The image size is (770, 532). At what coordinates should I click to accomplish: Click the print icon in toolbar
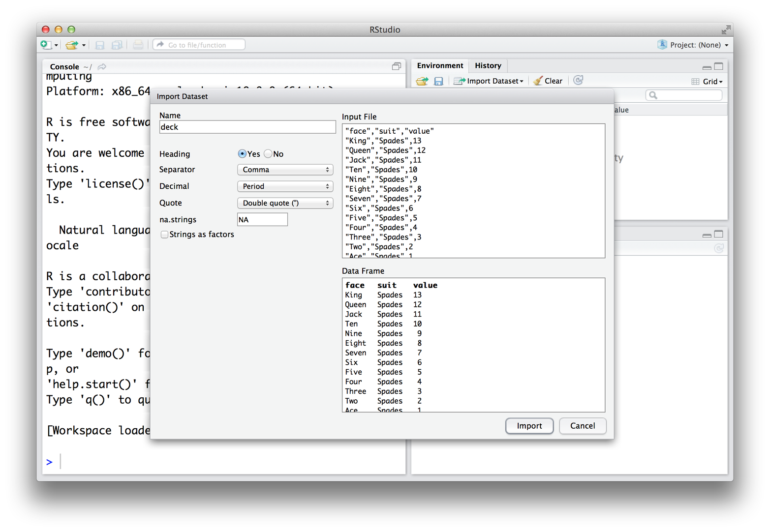pyautogui.click(x=138, y=45)
